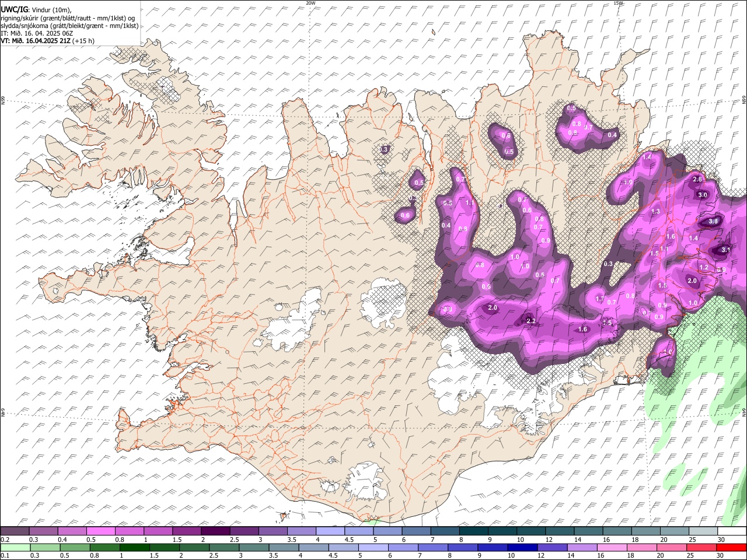The width and height of the screenshot is (747, 560).
Task: Click the darkest purple 2–2.5 swatch, upper legend row
Action: [x=215, y=531]
